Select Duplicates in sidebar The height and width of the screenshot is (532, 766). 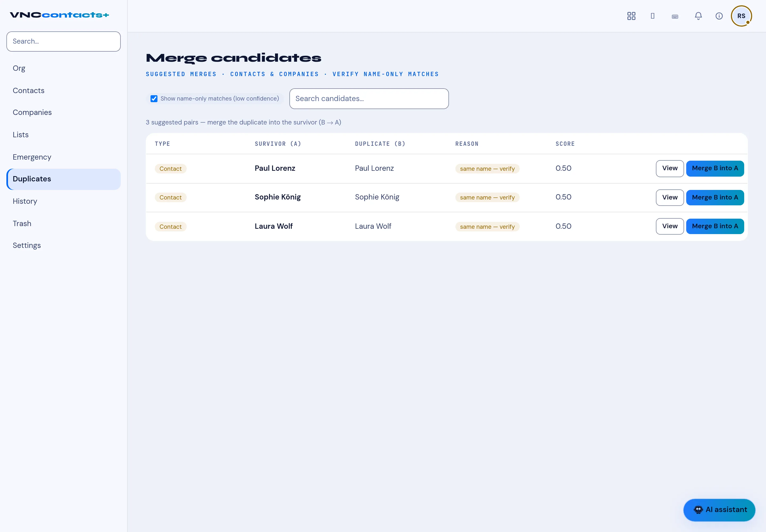[63, 179]
